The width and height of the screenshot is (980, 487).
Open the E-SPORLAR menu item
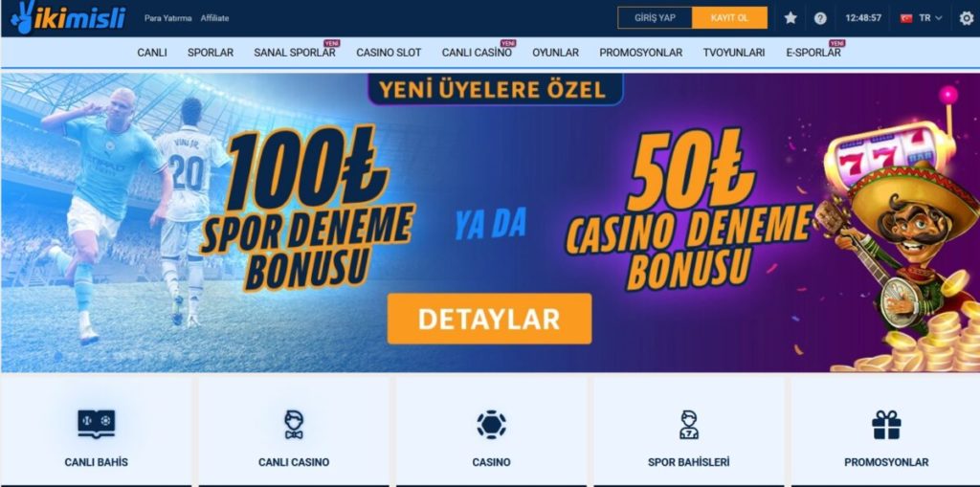[813, 53]
